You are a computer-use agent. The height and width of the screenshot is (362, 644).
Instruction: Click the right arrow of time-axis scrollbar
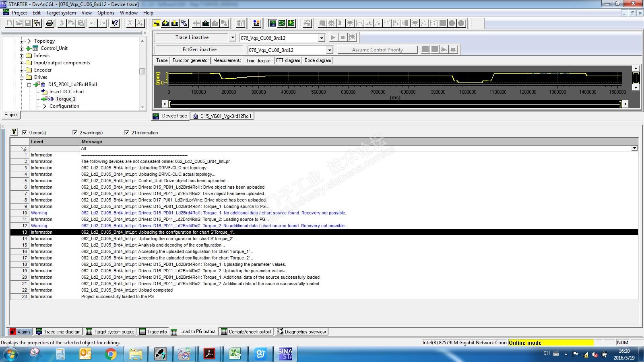tap(625, 104)
